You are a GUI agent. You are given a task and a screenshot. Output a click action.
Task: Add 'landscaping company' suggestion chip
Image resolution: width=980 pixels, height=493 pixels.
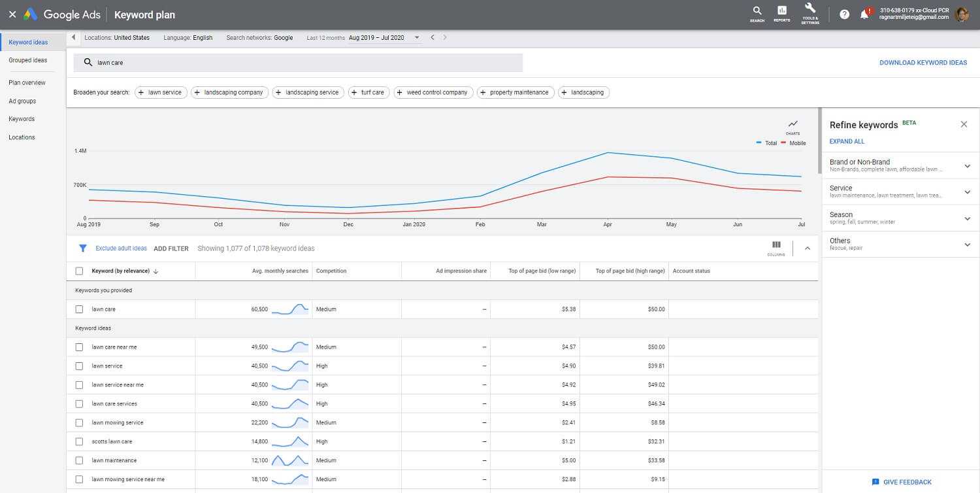click(x=230, y=92)
